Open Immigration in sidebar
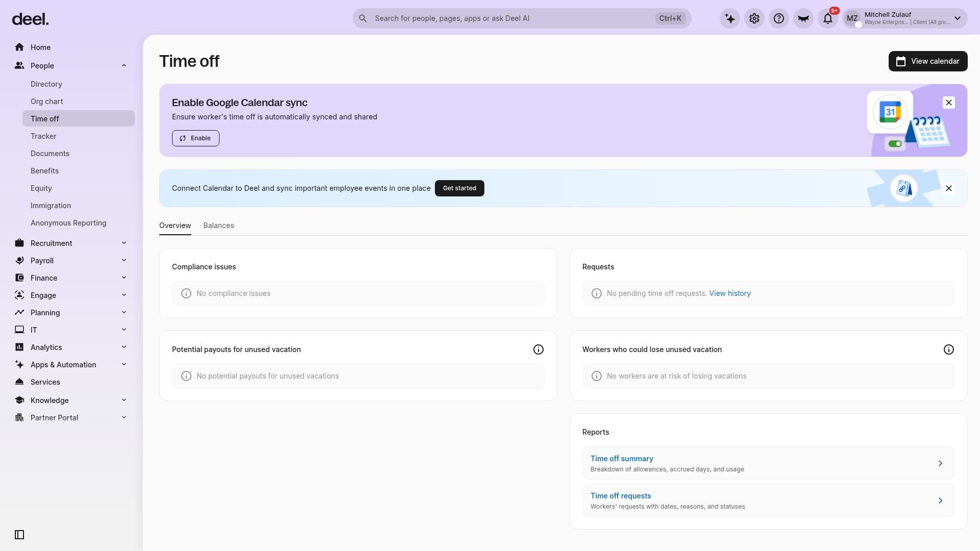The image size is (980, 551). (x=51, y=206)
